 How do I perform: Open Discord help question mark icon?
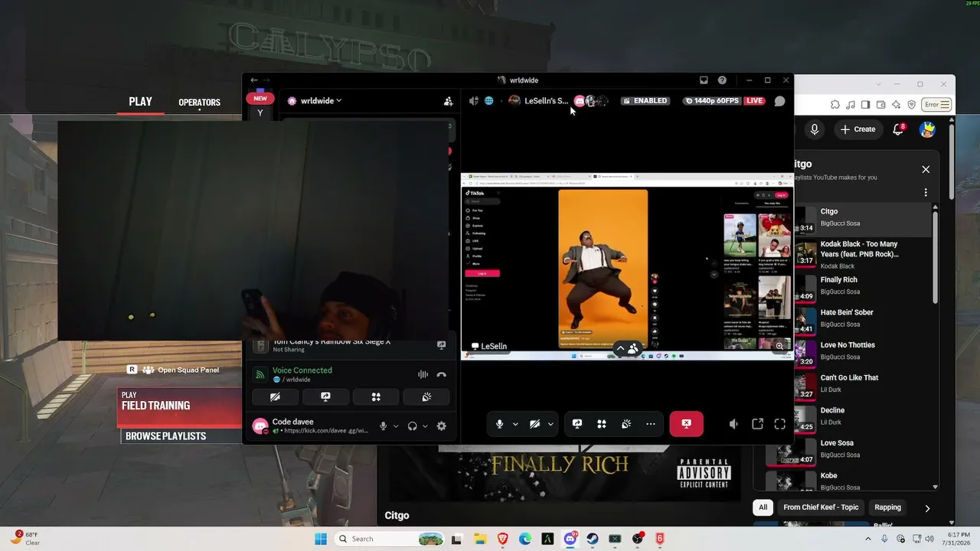pyautogui.click(x=722, y=80)
